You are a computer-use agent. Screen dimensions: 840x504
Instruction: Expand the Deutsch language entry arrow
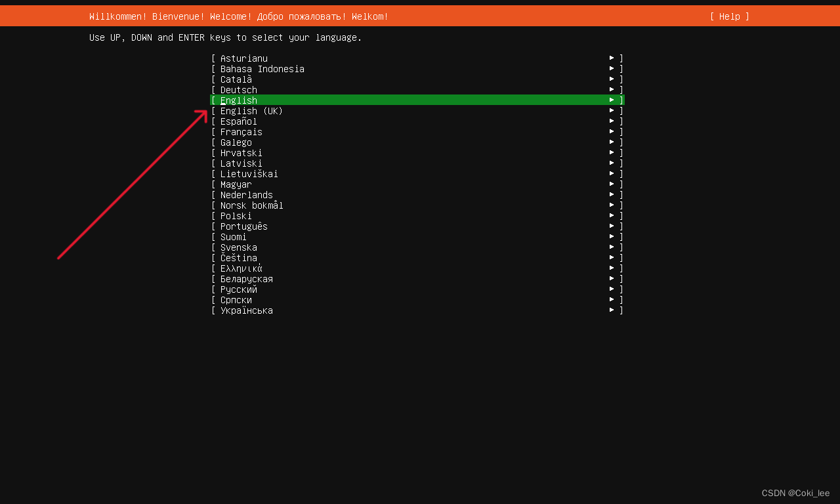(612, 89)
